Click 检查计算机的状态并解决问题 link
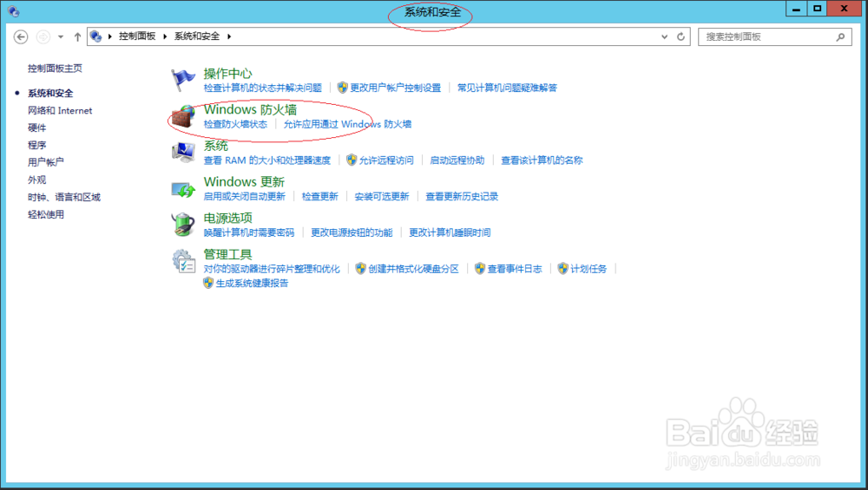The image size is (868, 490). (262, 88)
